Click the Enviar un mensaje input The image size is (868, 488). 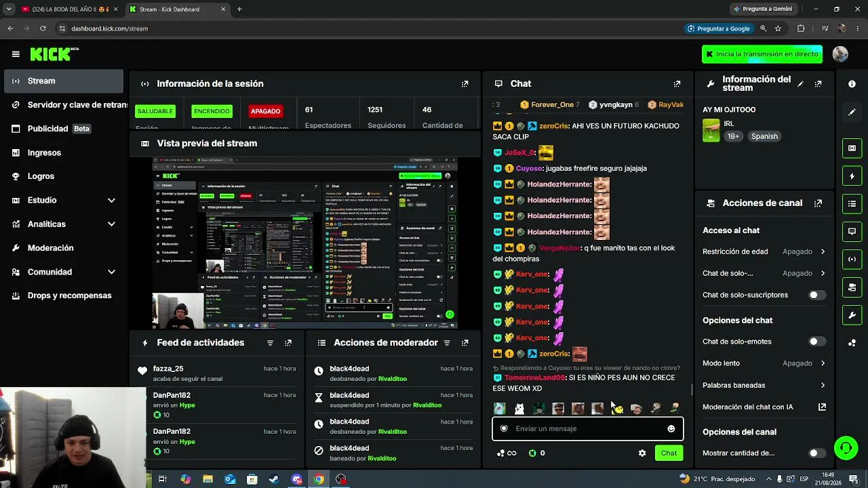(587, 428)
